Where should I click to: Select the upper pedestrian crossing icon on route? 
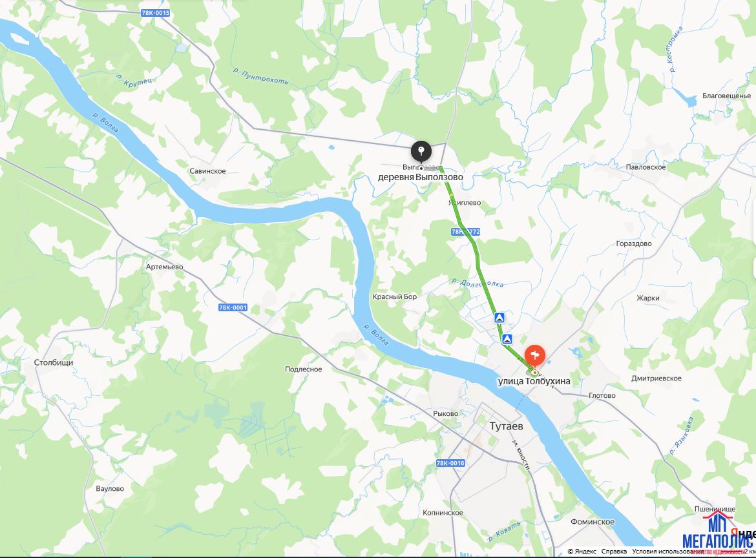tap(499, 318)
